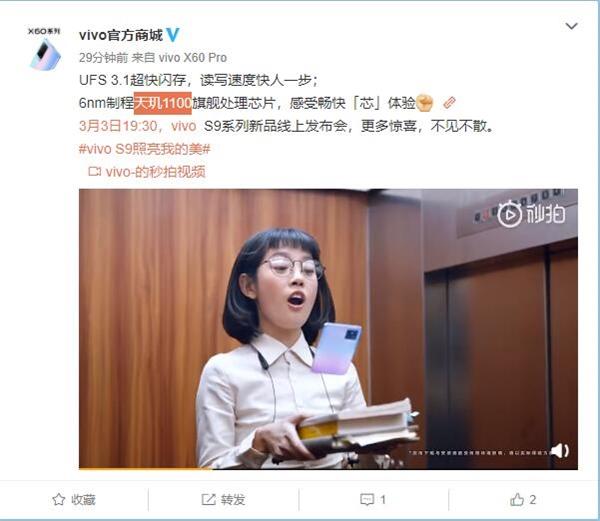The width and height of the screenshot is (600, 521).
Task: Like the post with thumbs-up icon
Action: tap(523, 500)
